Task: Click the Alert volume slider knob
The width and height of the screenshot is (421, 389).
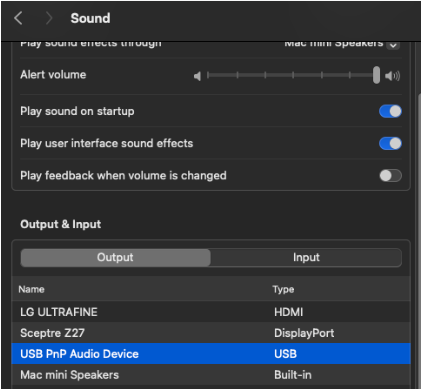Action: coord(376,75)
